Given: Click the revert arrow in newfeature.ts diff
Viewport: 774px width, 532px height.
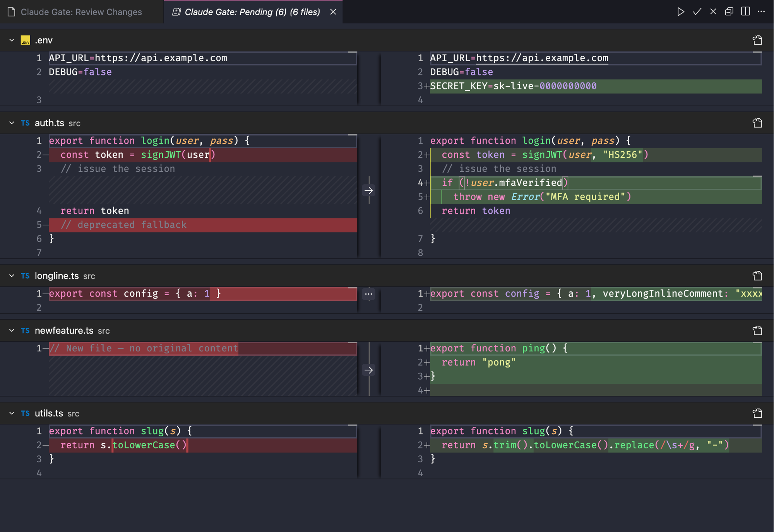Looking at the screenshot, I should click(368, 370).
